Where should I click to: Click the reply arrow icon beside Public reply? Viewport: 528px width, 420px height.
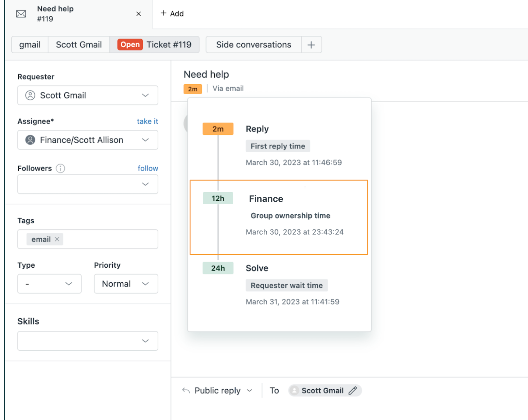pyautogui.click(x=185, y=390)
